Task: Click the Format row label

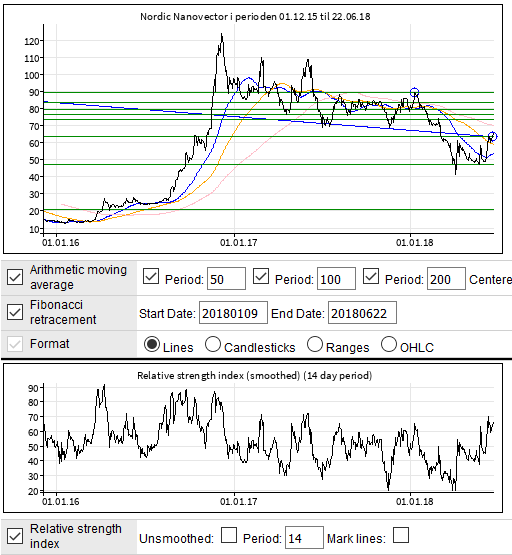Action: 50,344
